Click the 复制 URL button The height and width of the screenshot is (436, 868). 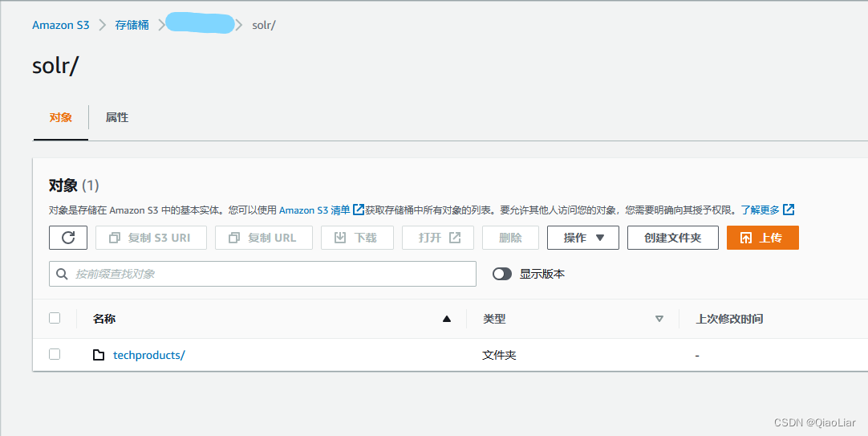264,238
